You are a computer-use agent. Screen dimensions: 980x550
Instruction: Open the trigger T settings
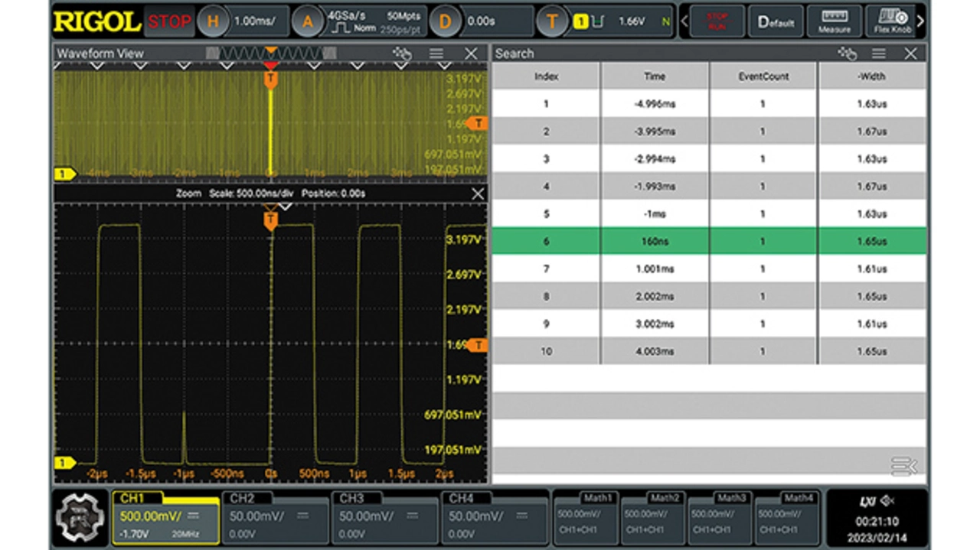(552, 21)
